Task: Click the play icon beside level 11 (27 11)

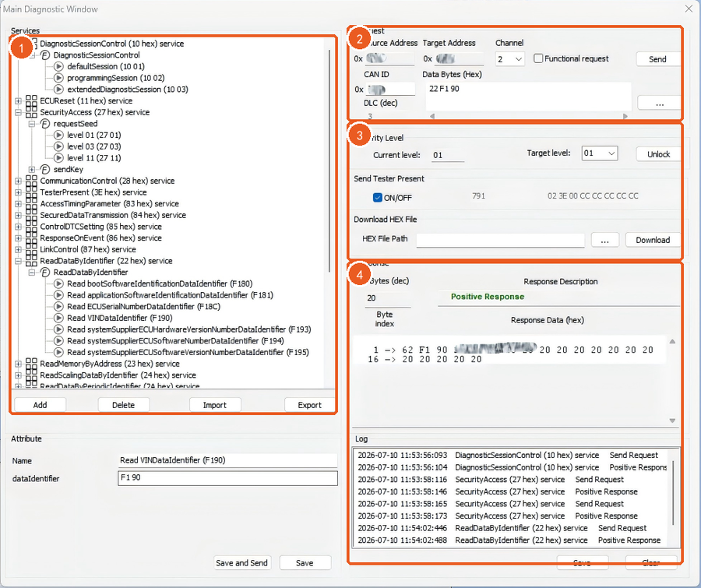Action: tap(58, 158)
